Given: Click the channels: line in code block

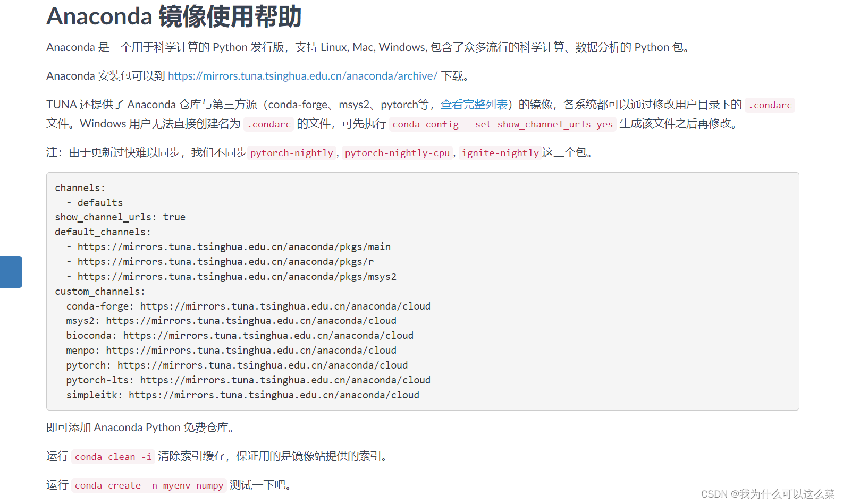Looking at the screenshot, I should (80, 188).
